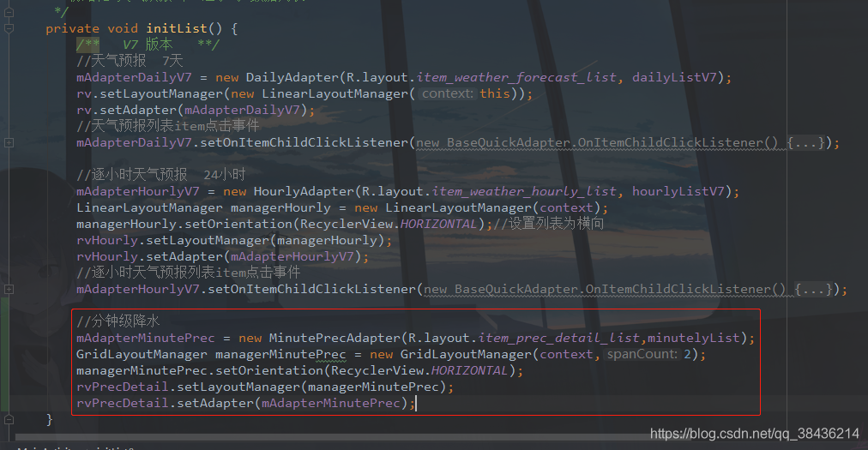
Task: Expand {...} placeholder on mAdapterHourlyV7 listener line
Action: pyautogui.click(x=813, y=289)
